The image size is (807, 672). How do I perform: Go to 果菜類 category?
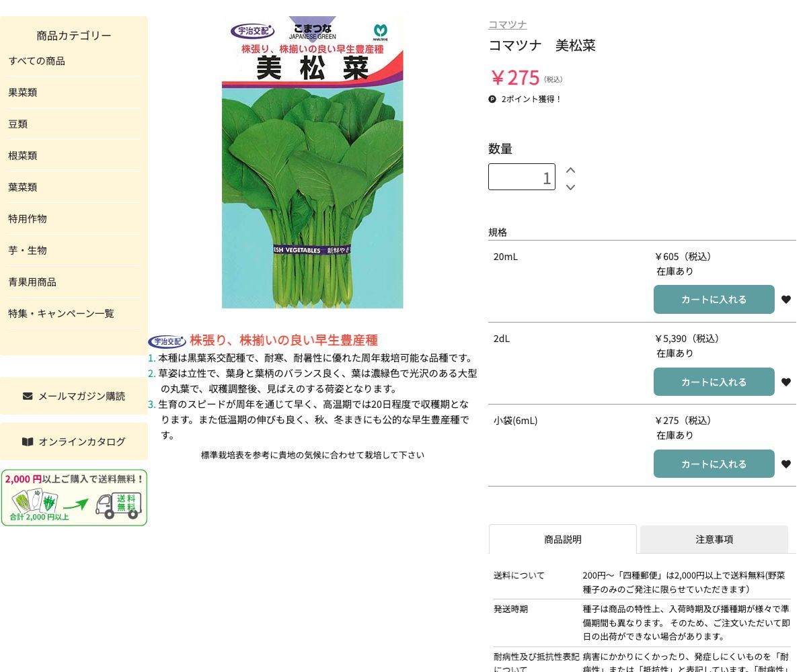tap(23, 92)
